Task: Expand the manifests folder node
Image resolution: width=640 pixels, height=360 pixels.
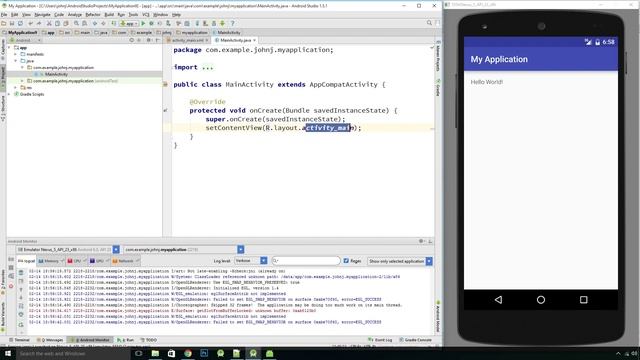Action: point(16,54)
